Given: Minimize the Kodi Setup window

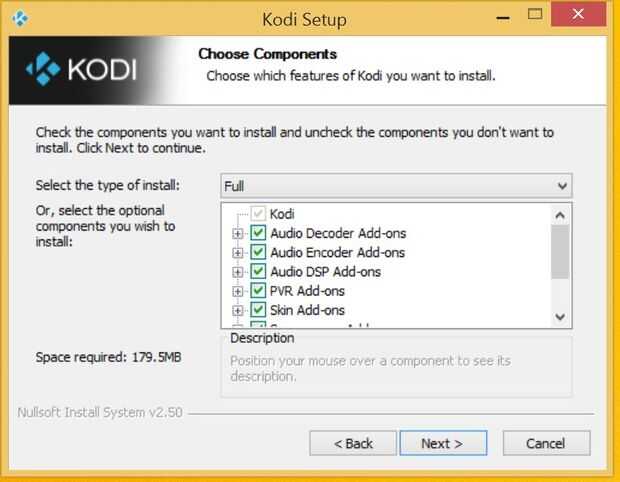Looking at the screenshot, I should tap(502, 17).
